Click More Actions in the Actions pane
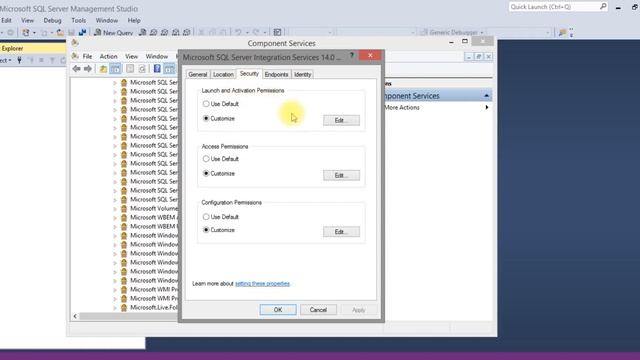 [x=402, y=107]
